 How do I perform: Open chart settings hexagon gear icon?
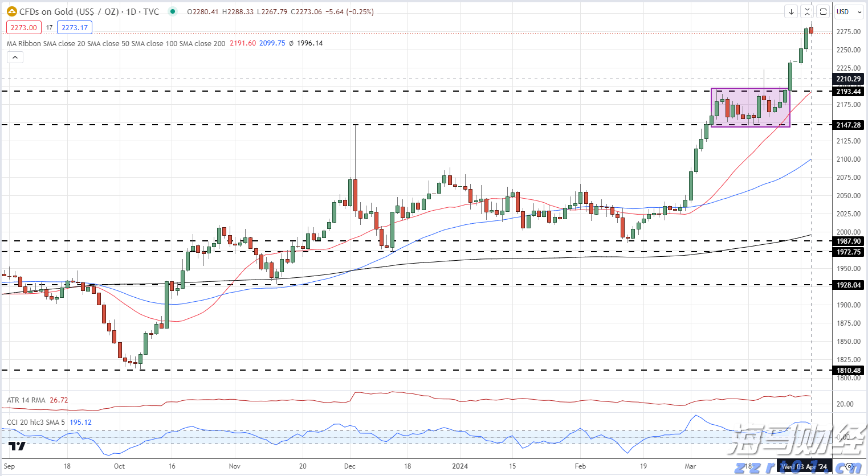click(x=849, y=467)
